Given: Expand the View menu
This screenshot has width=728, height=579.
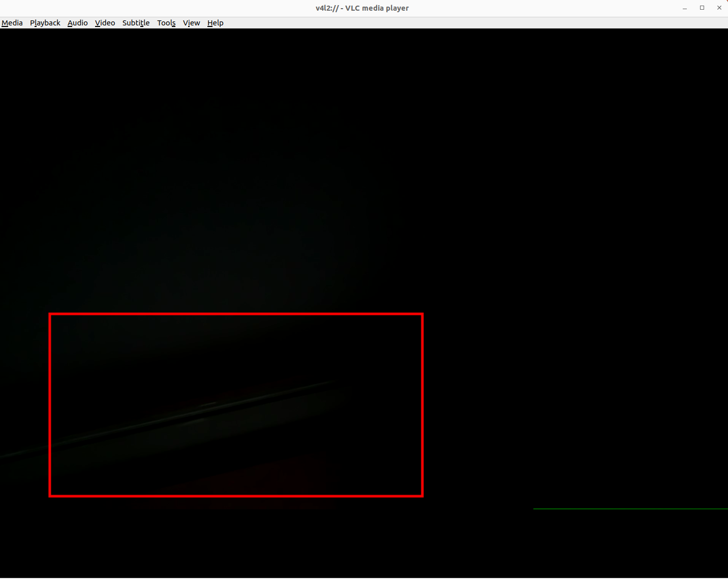Looking at the screenshot, I should 191,23.
